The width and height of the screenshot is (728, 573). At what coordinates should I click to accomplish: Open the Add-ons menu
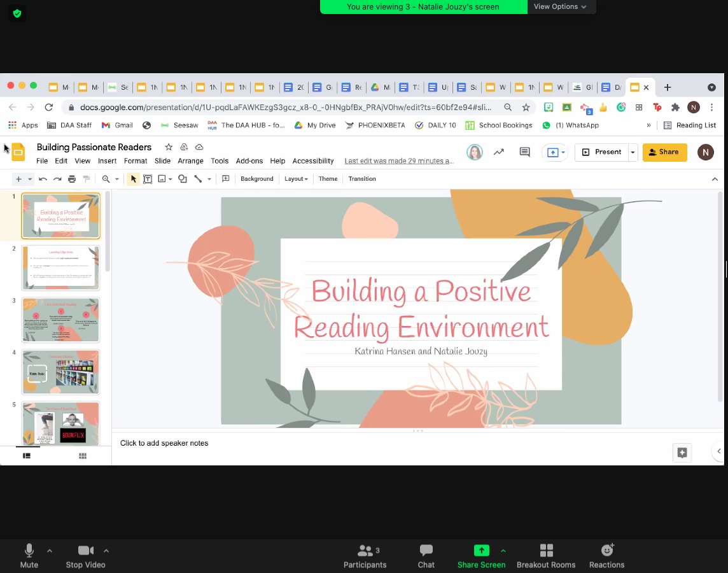pyautogui.click(x=249, y=160)
